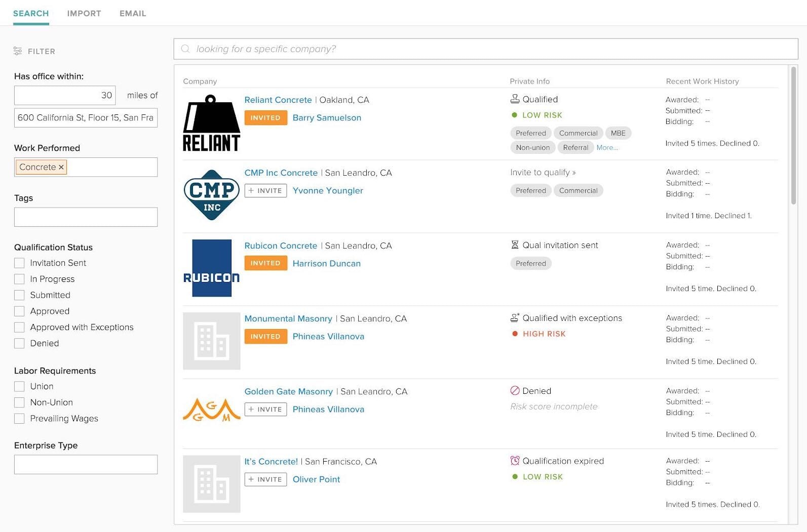This screenshot has width=807, height=532.
Task: Click the Qualified with exceptions icon
Action: click(x=515, y=318)
